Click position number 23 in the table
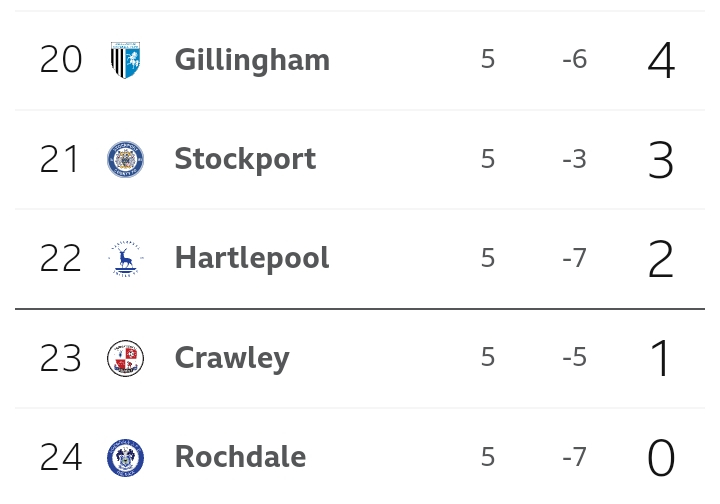Screen dimensions: 720x504 coord(61,358)
